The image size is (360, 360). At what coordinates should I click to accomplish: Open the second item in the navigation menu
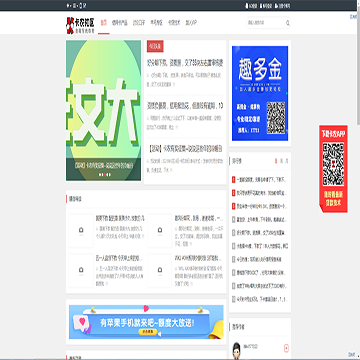[119, 23]
